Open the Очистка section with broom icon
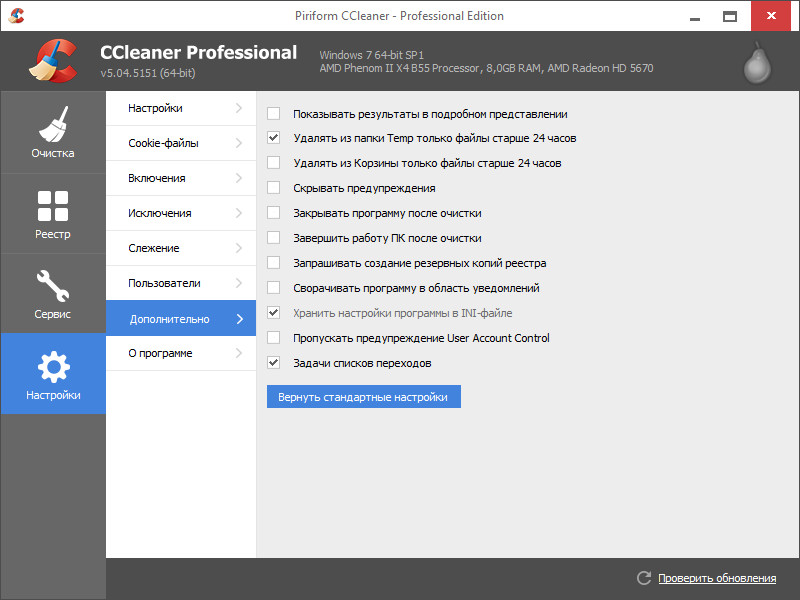The image size is (800, 600). tap(52, 132)
